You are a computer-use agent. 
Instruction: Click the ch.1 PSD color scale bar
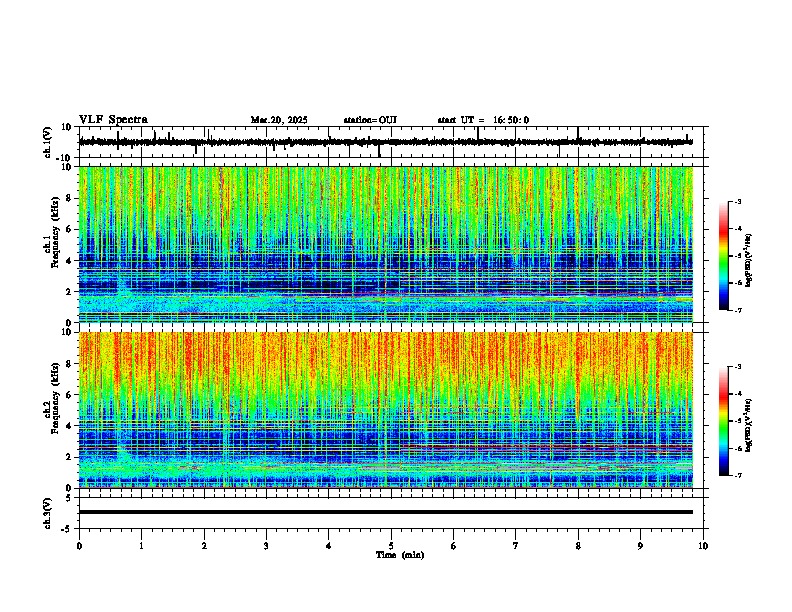click(724, 256)
